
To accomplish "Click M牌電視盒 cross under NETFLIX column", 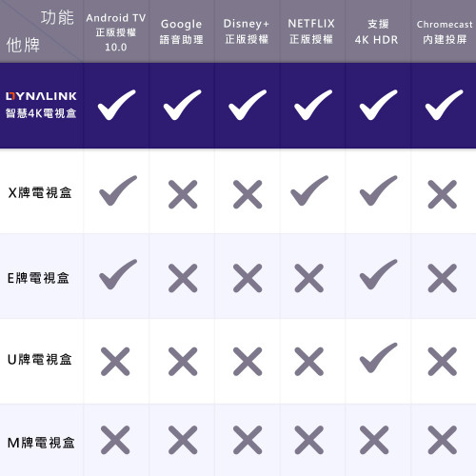I will (309, 440).
